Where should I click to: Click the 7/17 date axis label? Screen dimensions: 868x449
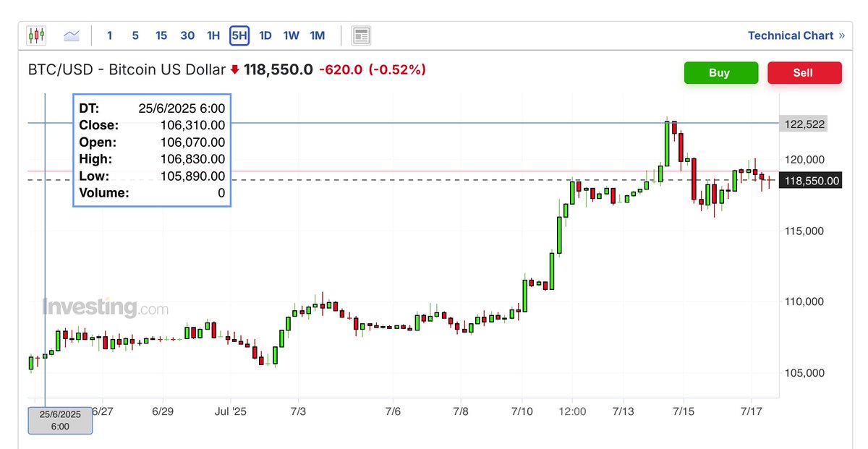click(x=751, y=411)
